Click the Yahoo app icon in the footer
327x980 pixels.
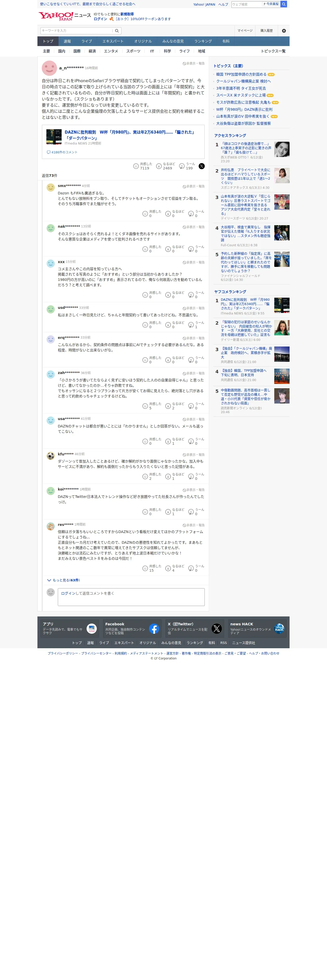pyautogui.click(x=91, y=628)
